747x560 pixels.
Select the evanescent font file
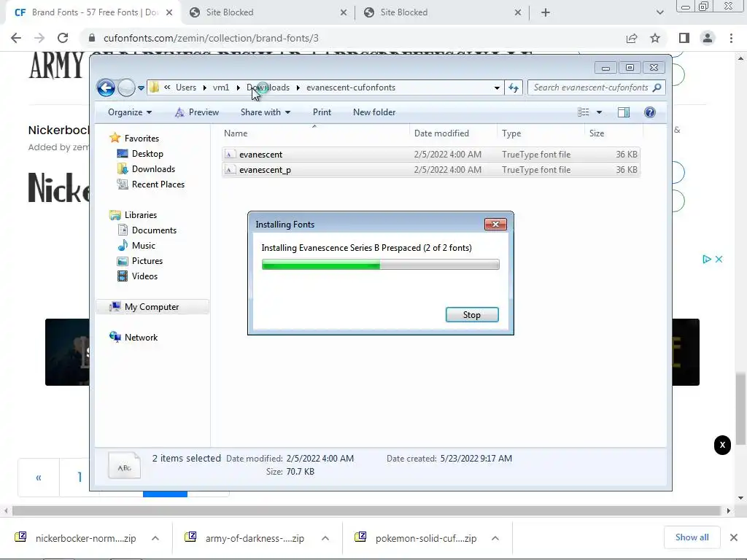pyautogui.click(x=430, y=155)
